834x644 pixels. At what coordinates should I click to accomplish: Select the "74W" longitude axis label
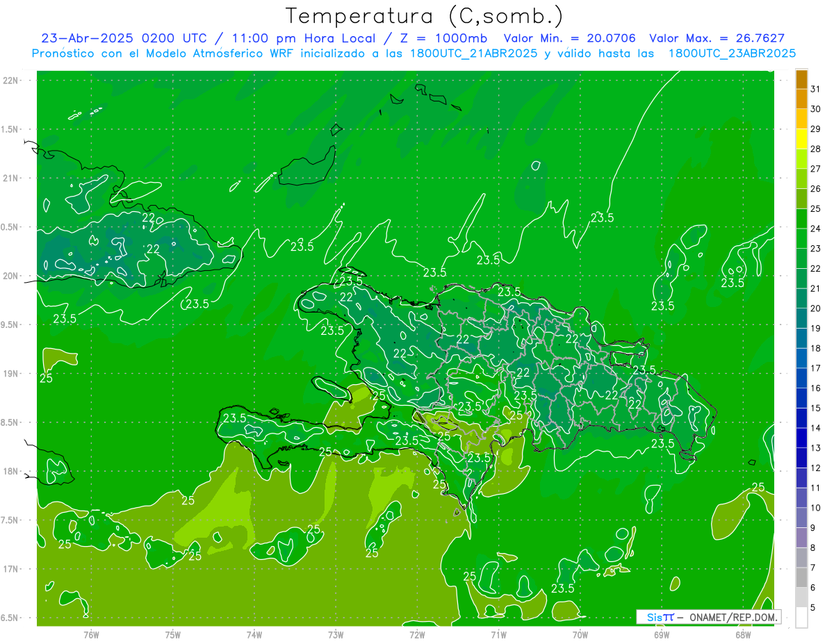click(254, 634)
